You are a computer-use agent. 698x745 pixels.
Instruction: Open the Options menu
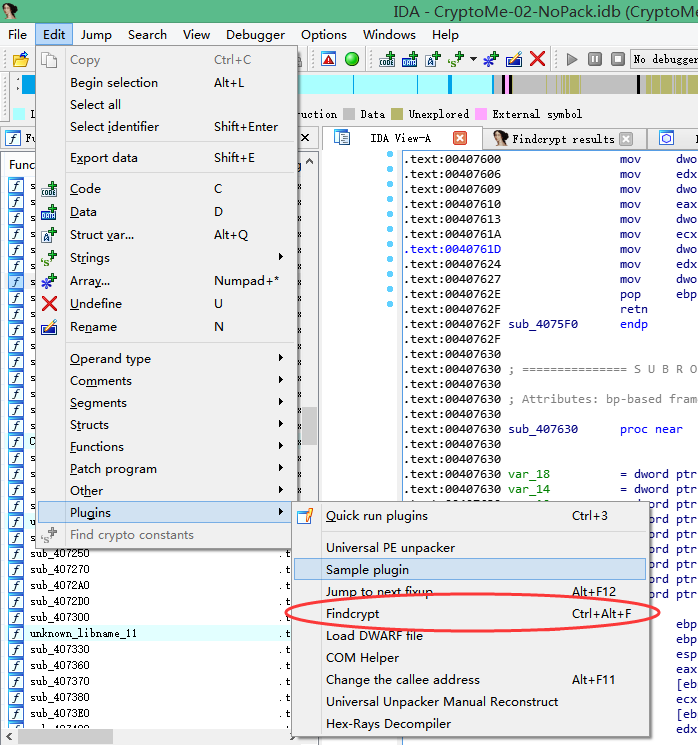coord(324,35)
